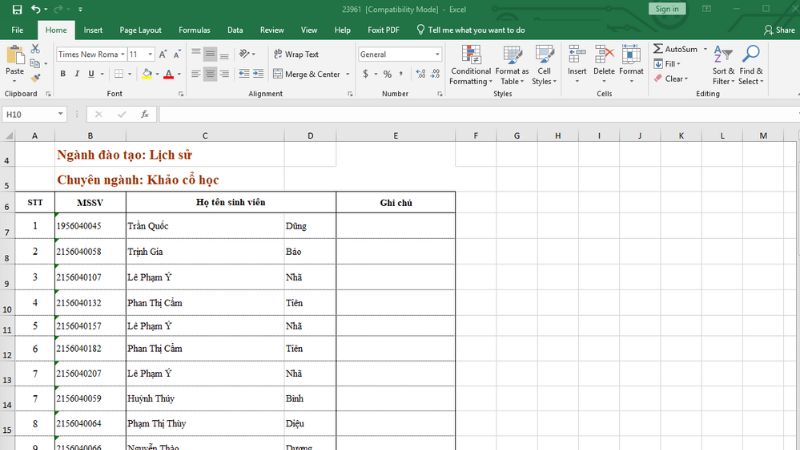Click Find & Select magnifier icon
Screen dimensions: 800x450
751,63
